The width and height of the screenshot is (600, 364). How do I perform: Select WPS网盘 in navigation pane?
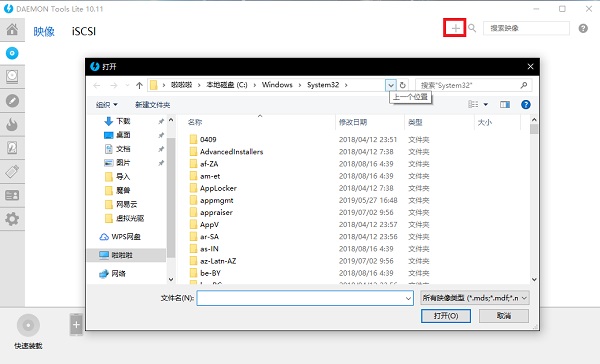126,237
